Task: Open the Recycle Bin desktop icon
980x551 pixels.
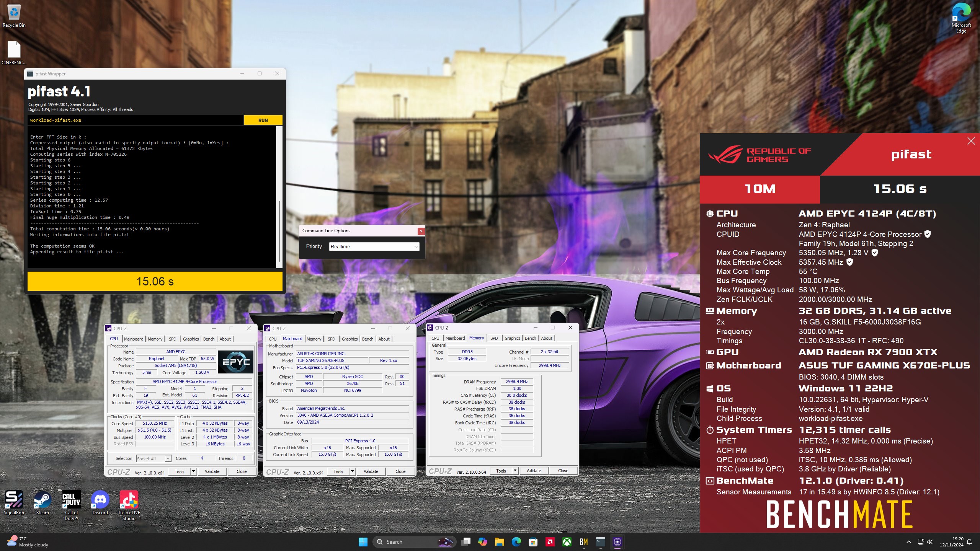Action: [14, 16]
